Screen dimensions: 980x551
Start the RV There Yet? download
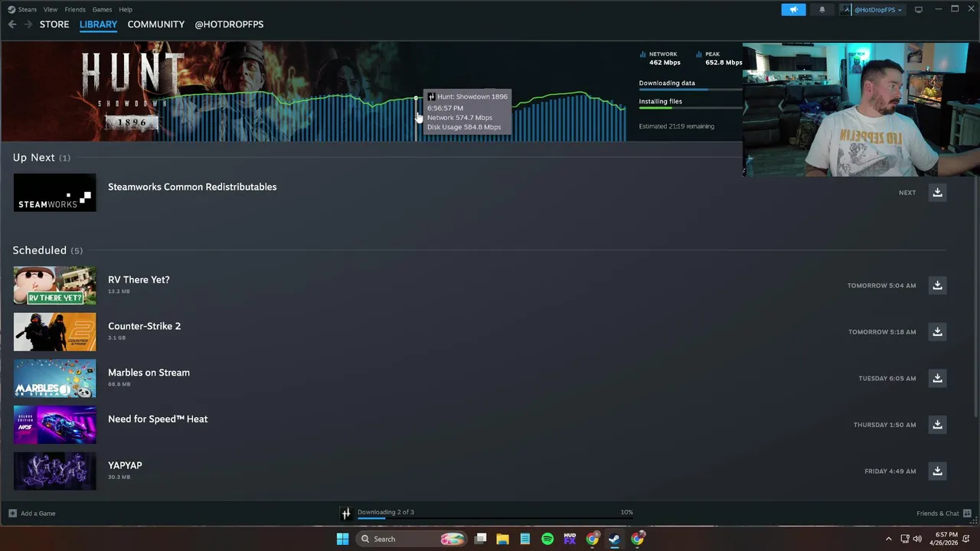click(x=937, y=285)
